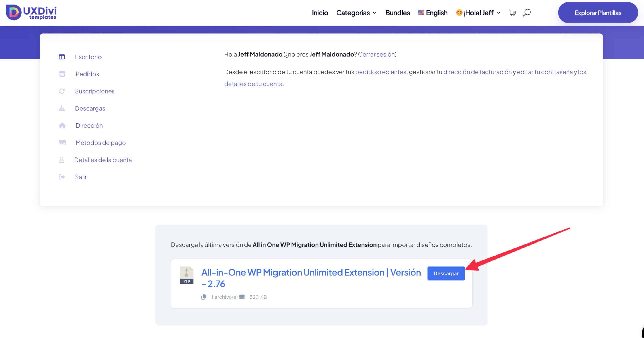
Task: Click the search magnifier icon
Action: pyautogui.click(x=527, y=13)
